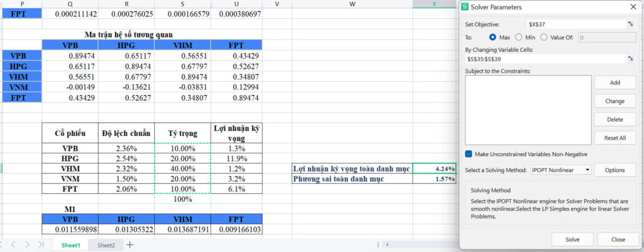The width and height of the screenshot is (644, 252).
Task: Click the Solver Parameters app icon
Action: tap(465, 7)
